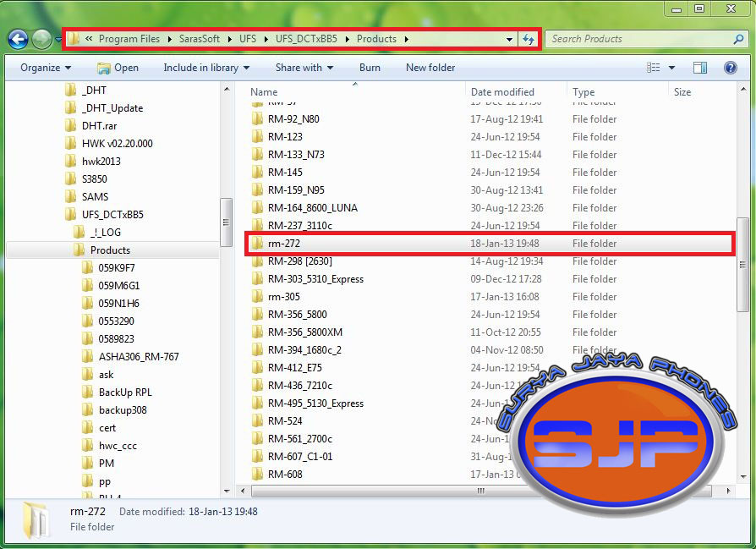Viewport: 756px width, 549px height.
Task: Click the RM-237_3110c folder icon
Action: tap(257, 225)
